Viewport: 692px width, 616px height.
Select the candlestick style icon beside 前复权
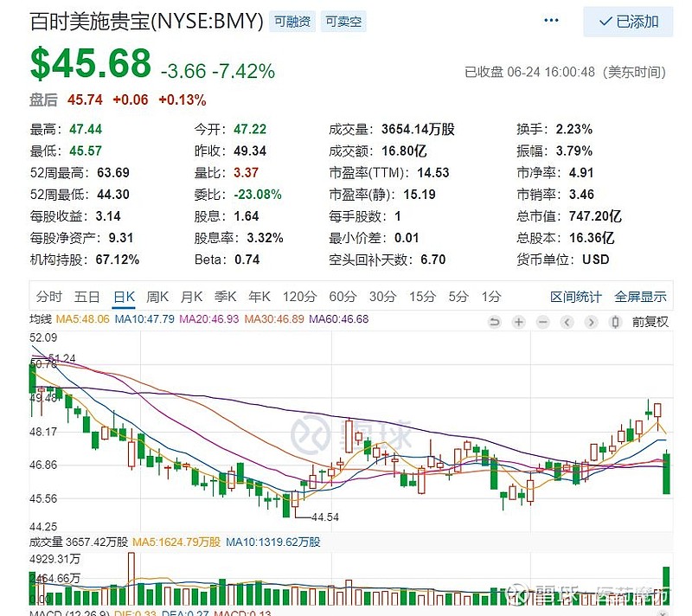click(x=616, y=321)
